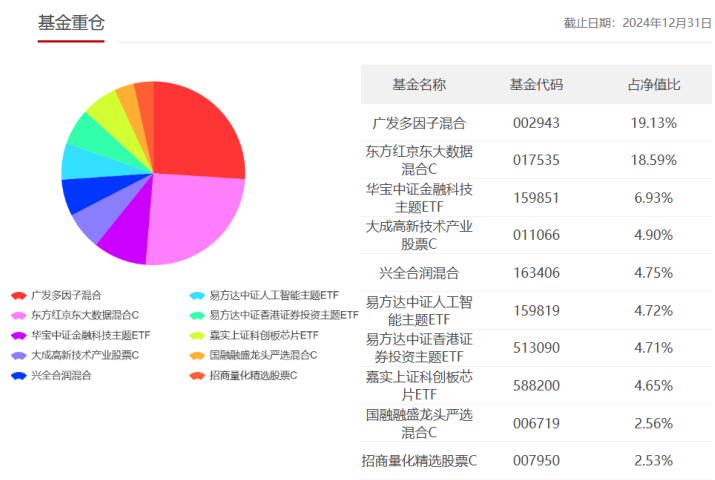Image resolution: width=715 pixels, height=480 pixels.
Task: Click fund code 163406
Action: coord(536,273)
